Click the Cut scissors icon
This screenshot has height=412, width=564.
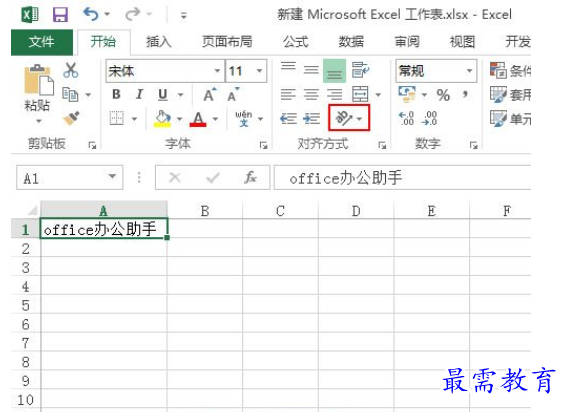[x=70, y=70]
